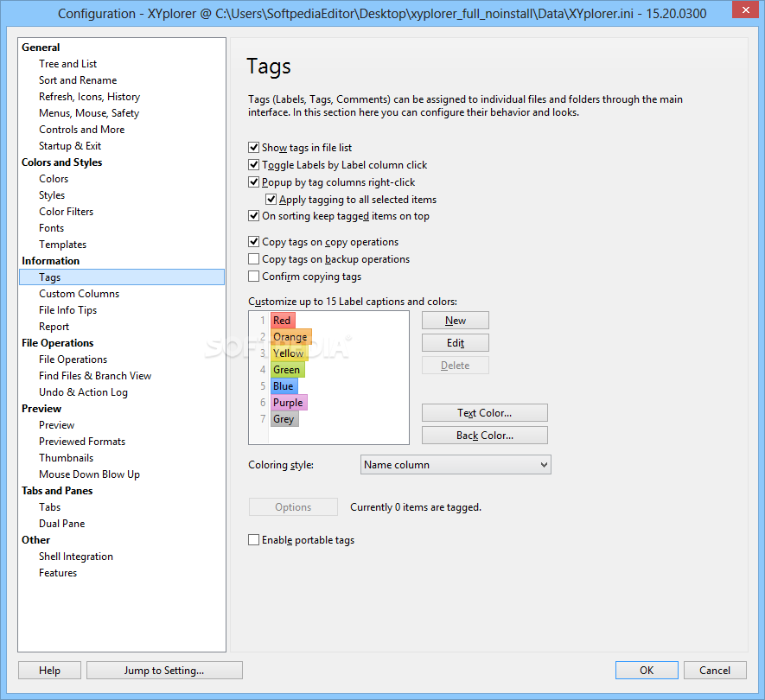
Task: Open Features settings
Action: tap(58, 573)
